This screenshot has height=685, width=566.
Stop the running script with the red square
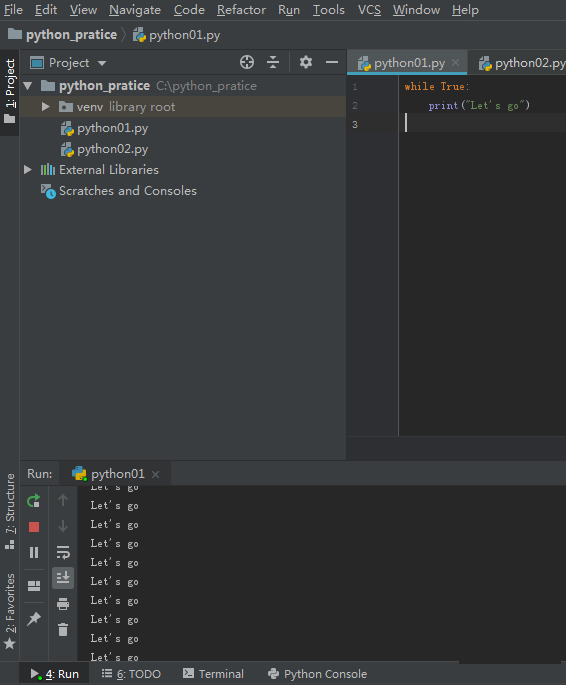34,527
